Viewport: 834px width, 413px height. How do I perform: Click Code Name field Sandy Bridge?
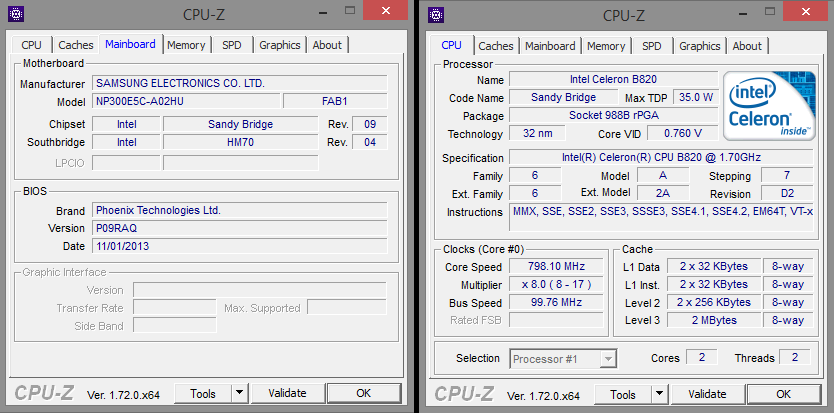coord(564,97)
